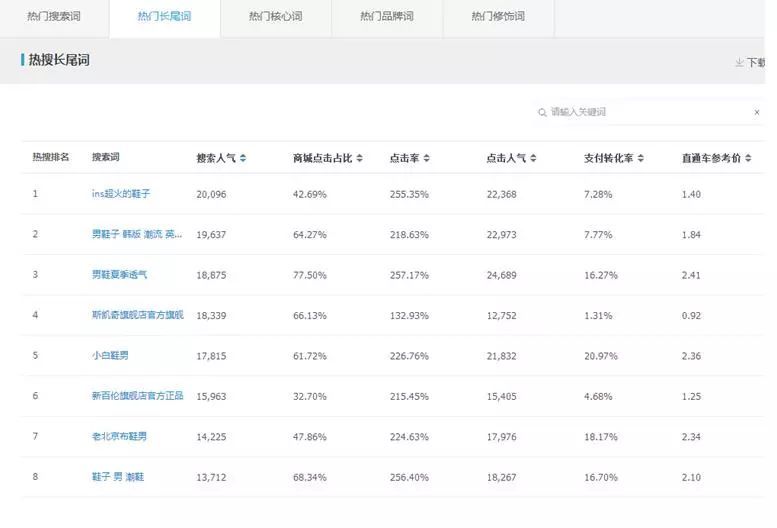Image resolution: width=777 pixels, height=528 pixels.
Task: Click the 搜索词 column header
Action: 106,157
